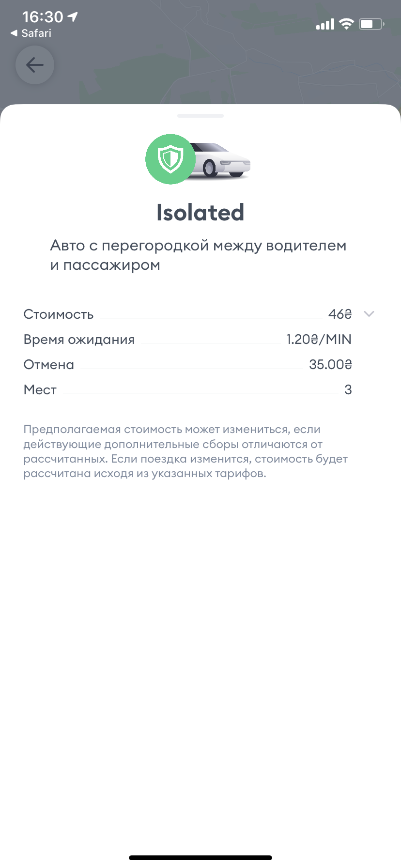Tap the Wi-Fi status icon
The image size is (401, 868).
tap(346, 24)
